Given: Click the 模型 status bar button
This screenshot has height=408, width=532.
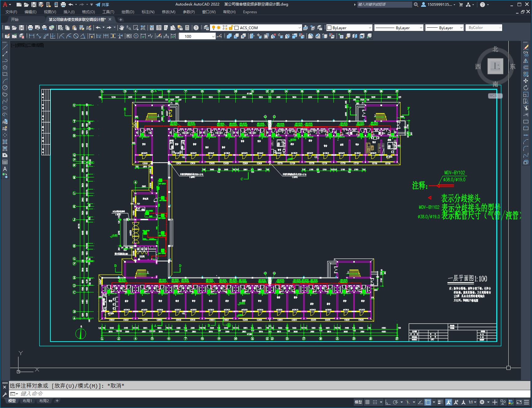Looking at the screenshot, I should [358, 402].
